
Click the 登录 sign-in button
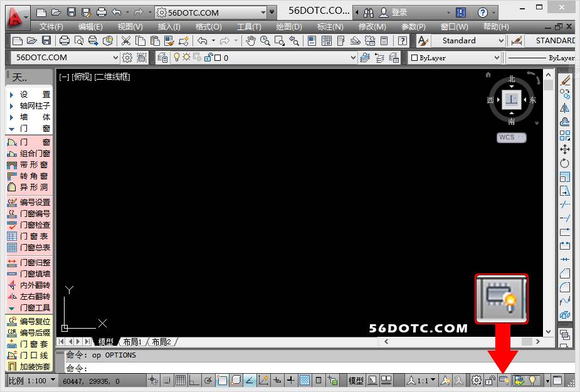399,13
